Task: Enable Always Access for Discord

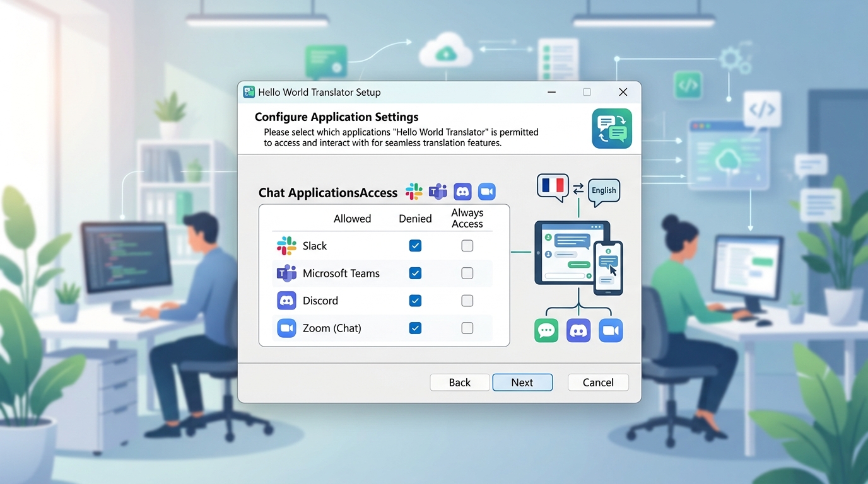Action: pyautogui.click(x=467, y=301)
